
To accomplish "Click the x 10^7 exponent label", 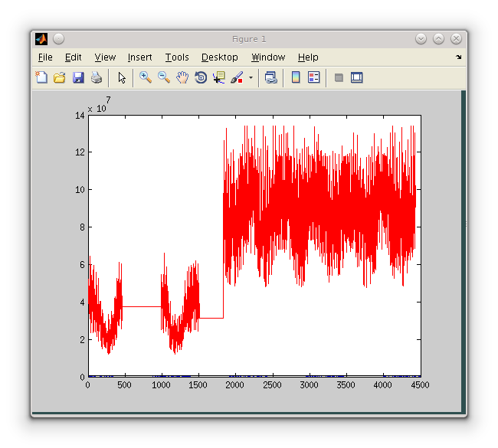I will (99, 105).
